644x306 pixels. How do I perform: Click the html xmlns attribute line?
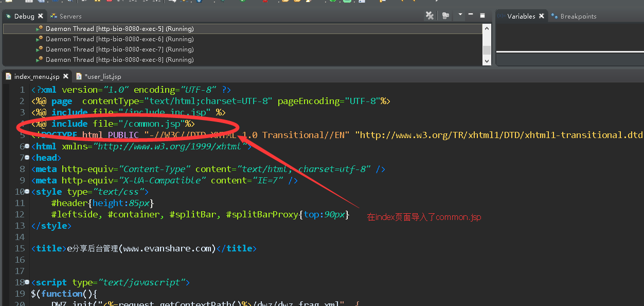point(141,146)
